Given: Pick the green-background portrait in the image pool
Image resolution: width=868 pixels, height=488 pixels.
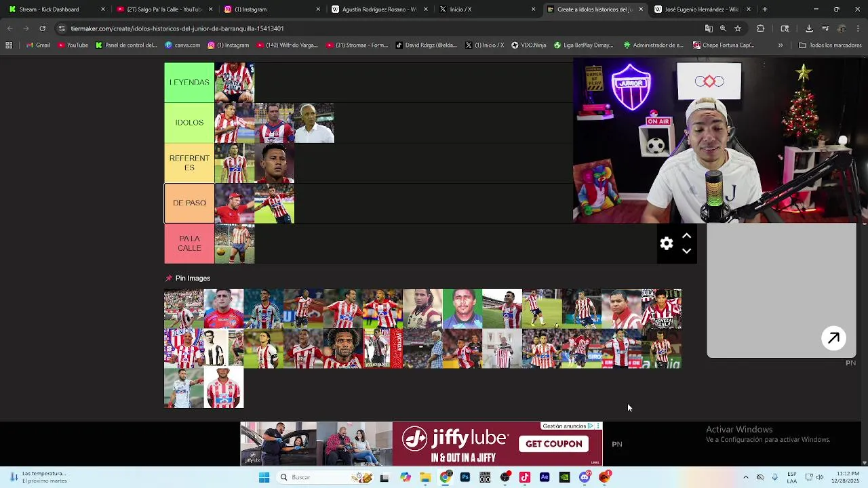Looking at the screenshot, I should tap(462, 308).
